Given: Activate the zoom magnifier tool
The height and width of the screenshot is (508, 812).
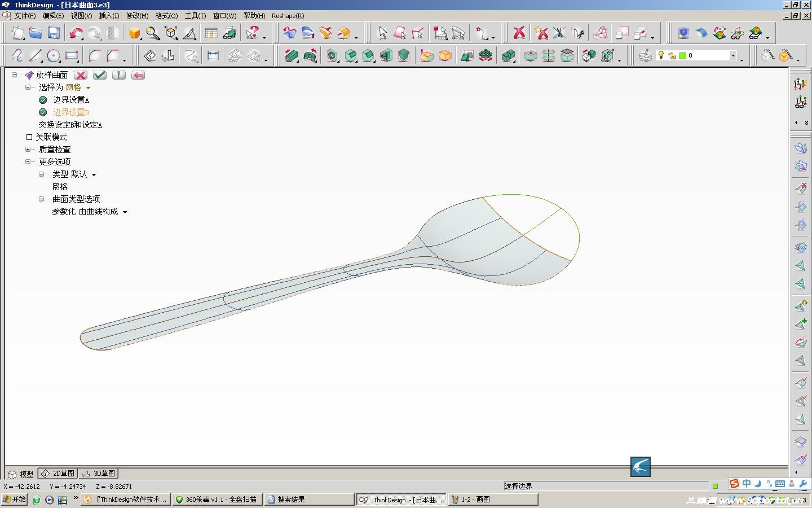Looking at the screenshot, I should coord(153,33).
